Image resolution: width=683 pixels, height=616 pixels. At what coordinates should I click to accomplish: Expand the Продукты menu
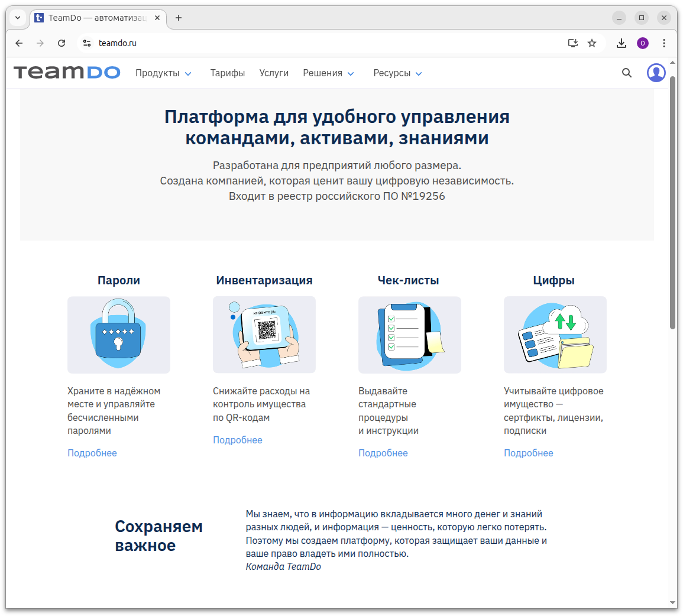pyautogui.click(x=163, y=73)
